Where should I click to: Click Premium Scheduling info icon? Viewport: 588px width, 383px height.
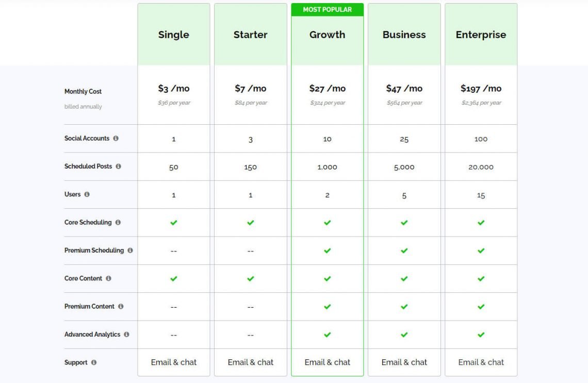[130, 251]
